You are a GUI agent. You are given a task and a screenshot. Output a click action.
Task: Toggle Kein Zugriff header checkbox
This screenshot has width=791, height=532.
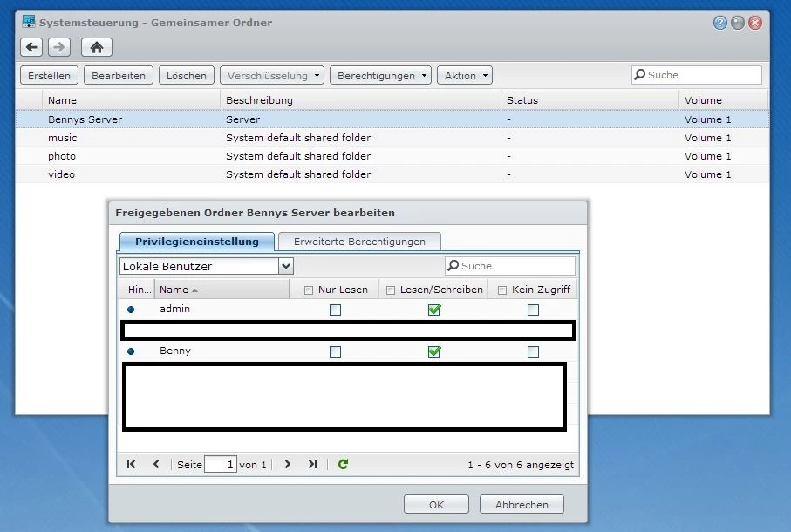click(x=502, y=290)
